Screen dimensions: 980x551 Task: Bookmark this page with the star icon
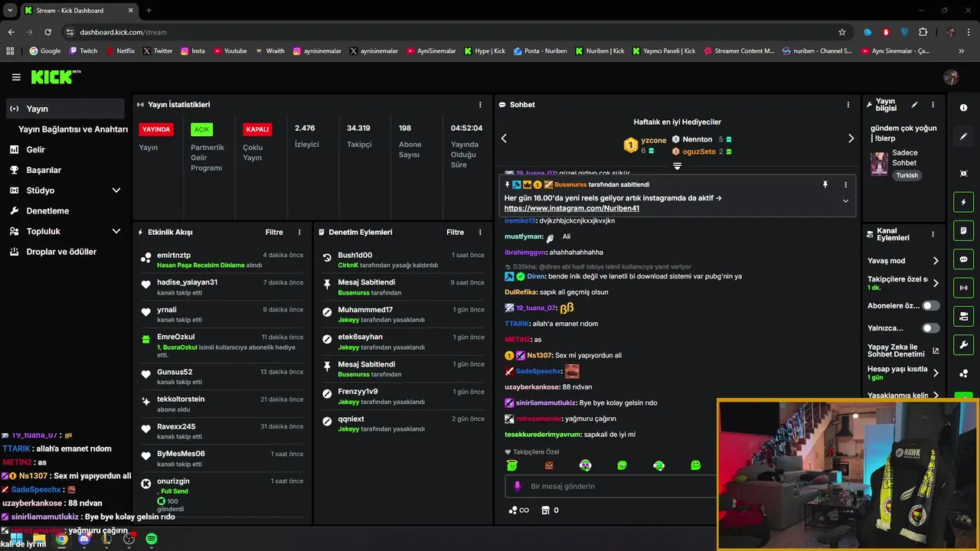[x=842, y=32]
